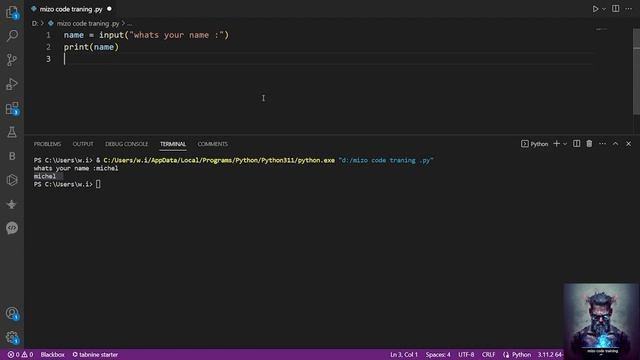The image size is (640, 360).
Task: Open the play-shaped icon below Blackbox
Action: coord(12,180)
